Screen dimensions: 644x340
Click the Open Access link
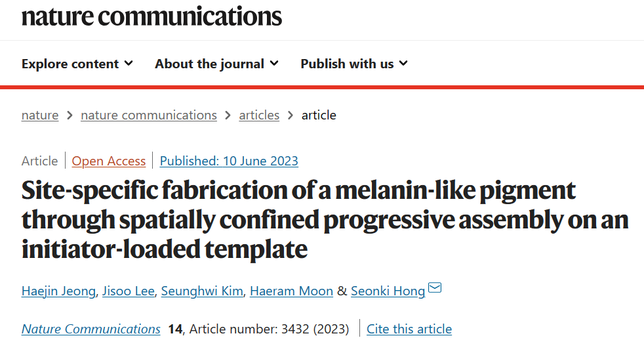(x=109, y=161)
